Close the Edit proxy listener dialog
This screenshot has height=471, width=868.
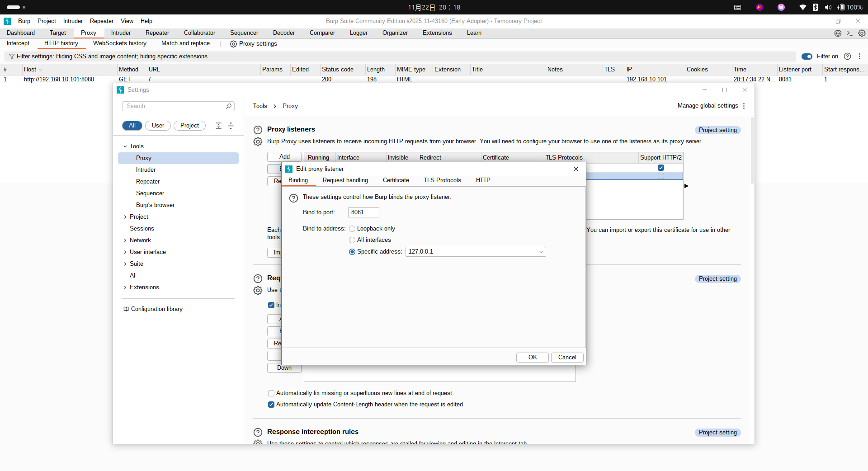click(576, 169)
